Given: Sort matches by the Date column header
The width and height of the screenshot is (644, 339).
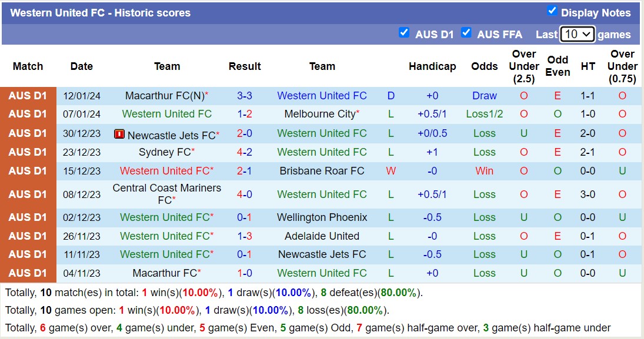Looking at the screenshot, I should point(81,66).
